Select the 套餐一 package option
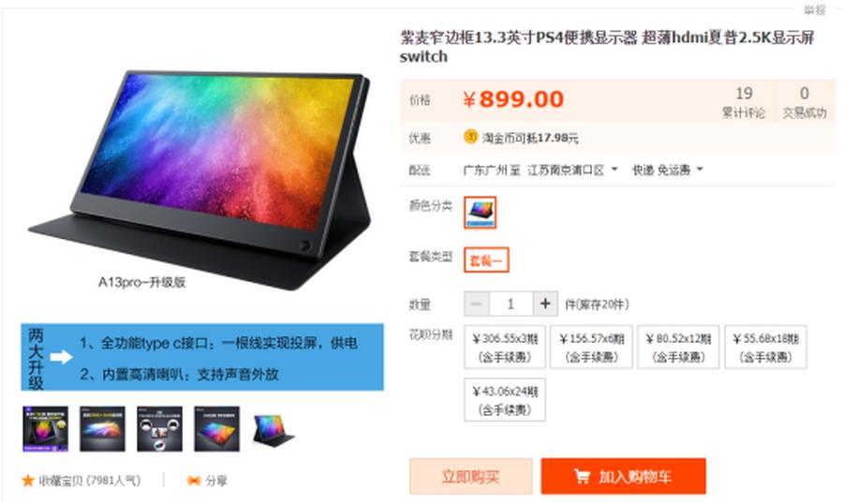 point(486,260)
